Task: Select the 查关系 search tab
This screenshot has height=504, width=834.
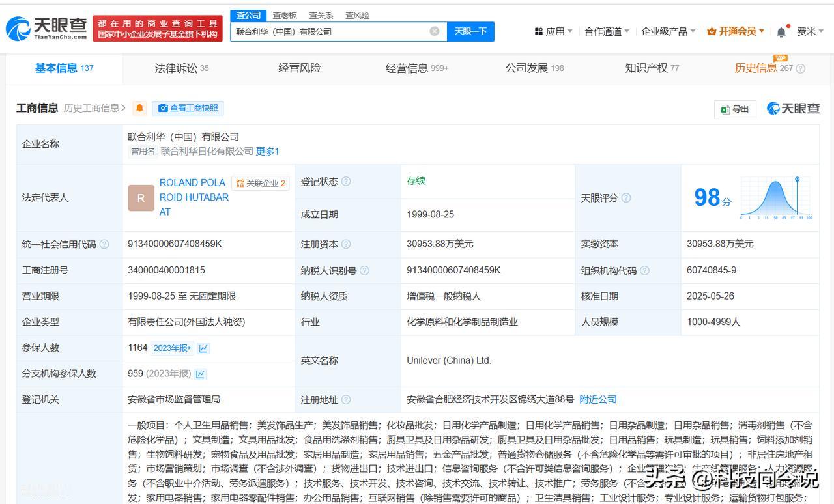Action: click(321, 15)
